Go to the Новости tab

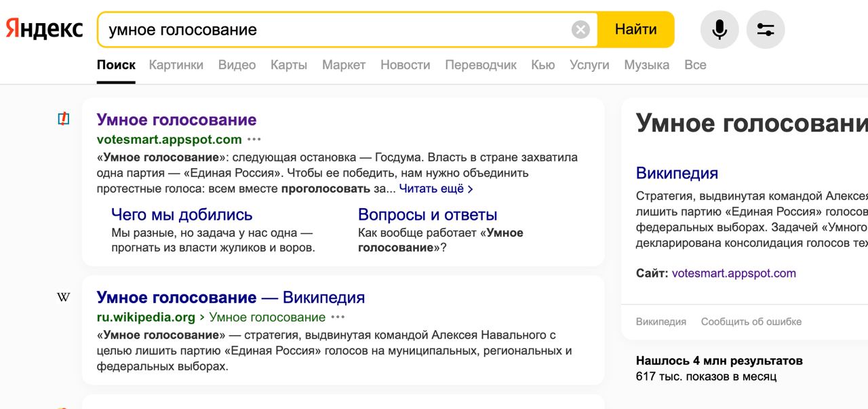[406, 65]
